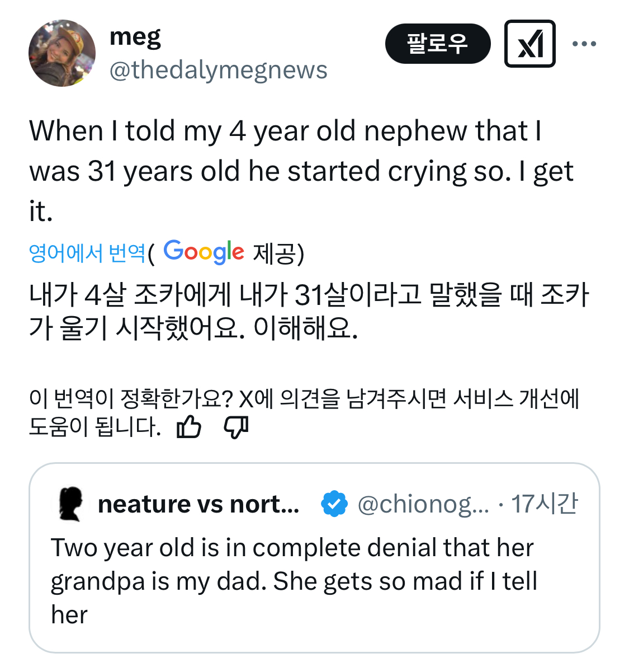Click the Korean translated tweet text

(309, 311)
